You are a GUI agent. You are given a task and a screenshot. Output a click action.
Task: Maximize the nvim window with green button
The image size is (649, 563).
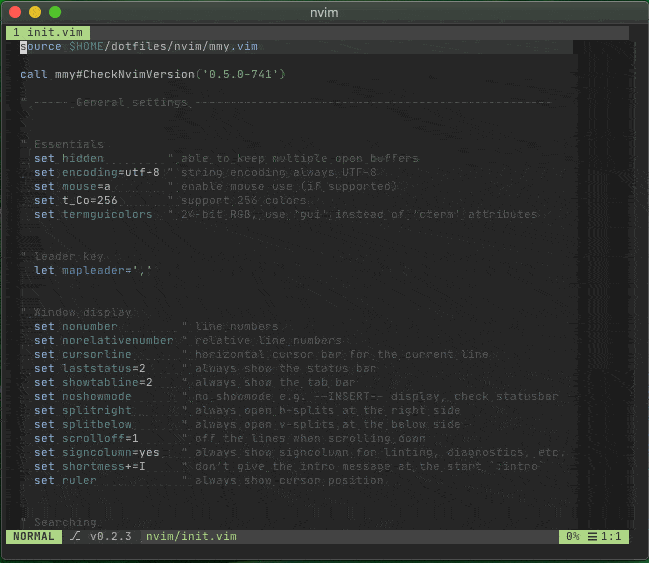[55, 12]
